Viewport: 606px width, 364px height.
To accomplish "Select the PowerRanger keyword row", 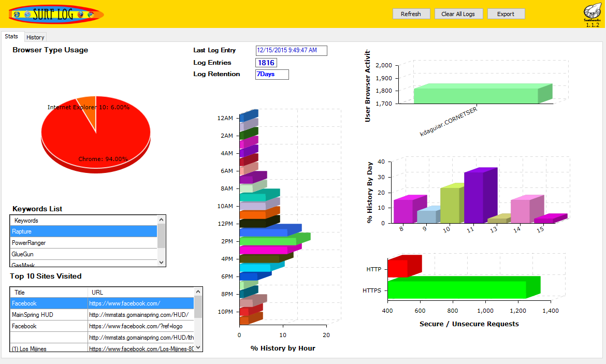I will [x=83, y=243].
